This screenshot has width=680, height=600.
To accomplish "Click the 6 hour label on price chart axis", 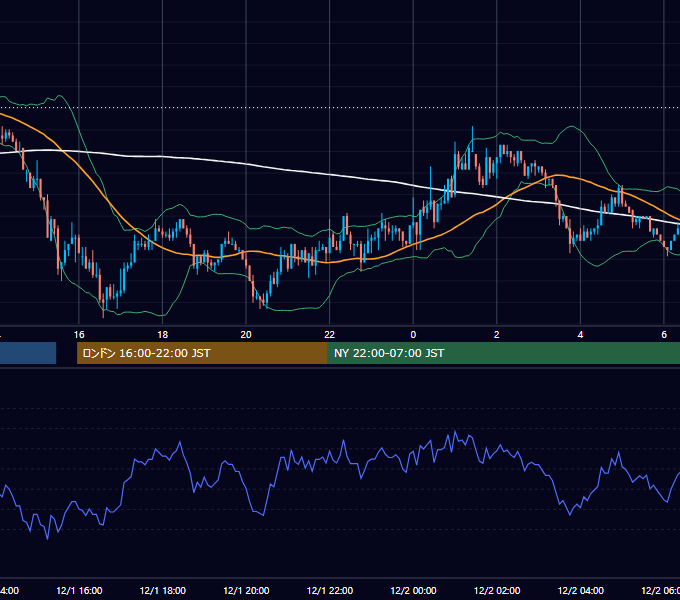I will point(664,335).
